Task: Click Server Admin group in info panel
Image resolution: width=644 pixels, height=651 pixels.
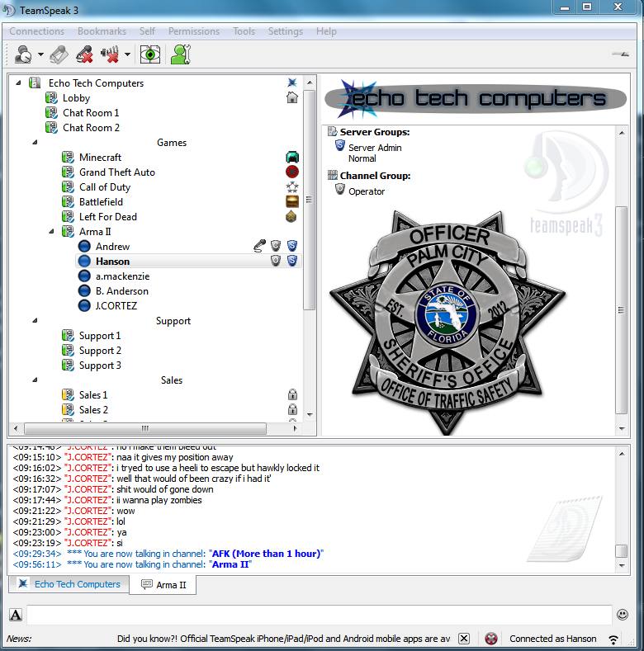Action: point(375,148)
